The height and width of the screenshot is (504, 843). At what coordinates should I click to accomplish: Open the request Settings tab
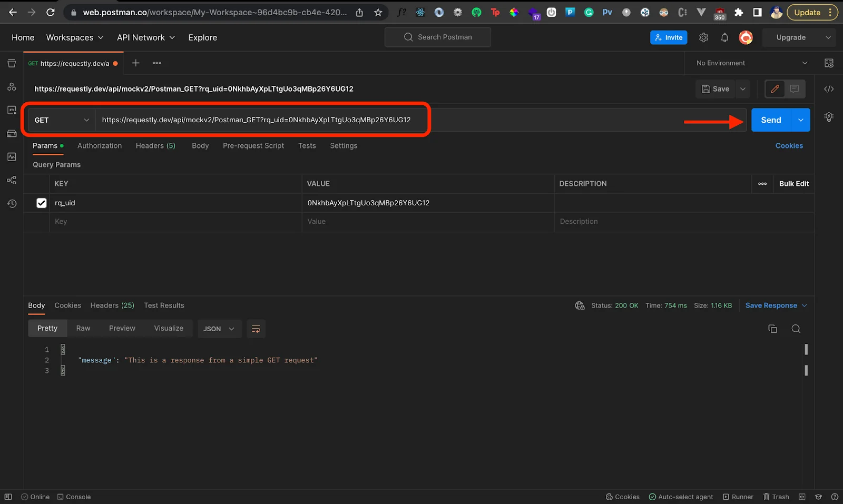344,146
